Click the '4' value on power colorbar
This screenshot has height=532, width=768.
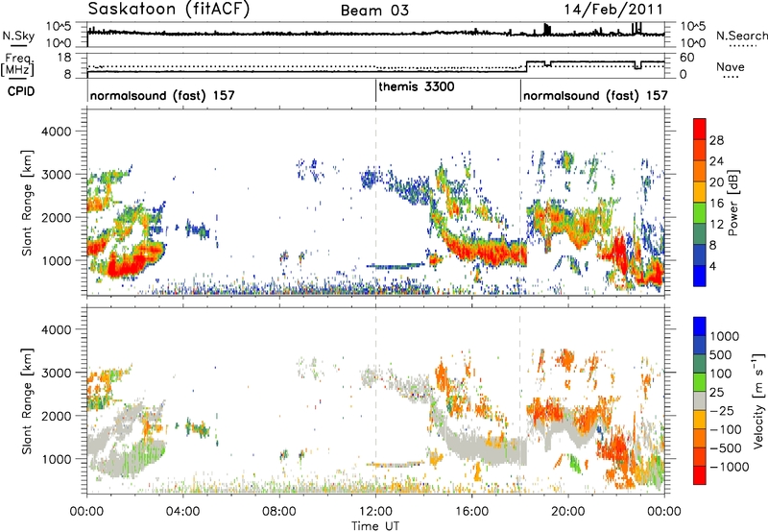[712, 266]
